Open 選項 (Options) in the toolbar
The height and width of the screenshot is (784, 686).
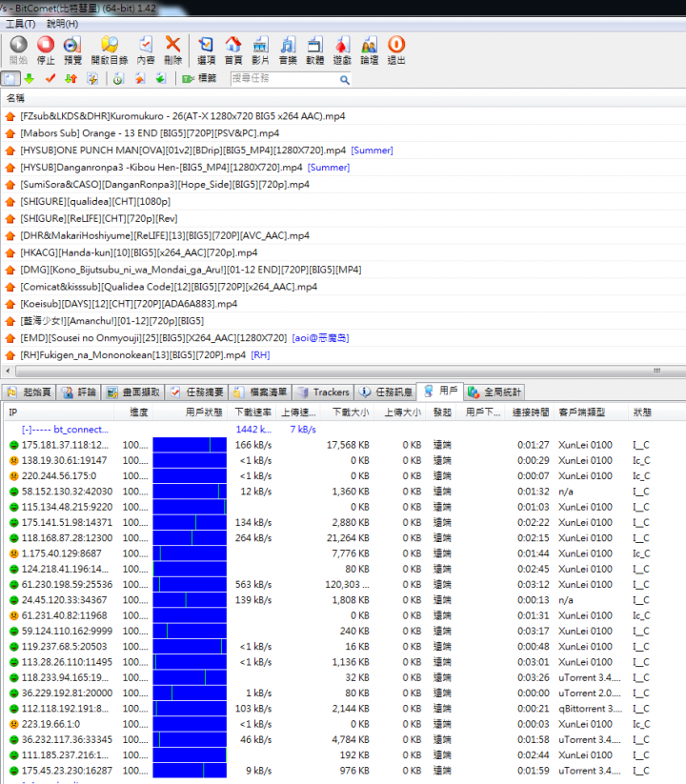pos(206,50)
